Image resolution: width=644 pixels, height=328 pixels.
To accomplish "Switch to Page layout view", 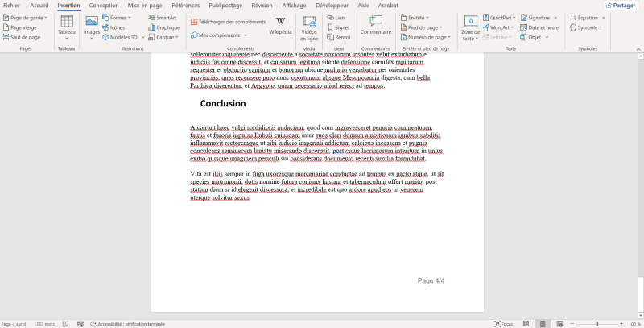I will point(543,324).
